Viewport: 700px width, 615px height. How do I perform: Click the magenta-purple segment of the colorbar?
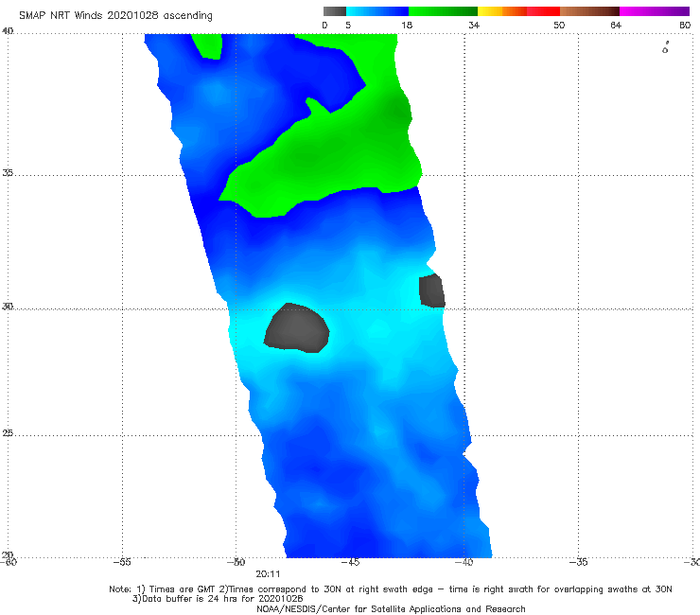(655, 11)
